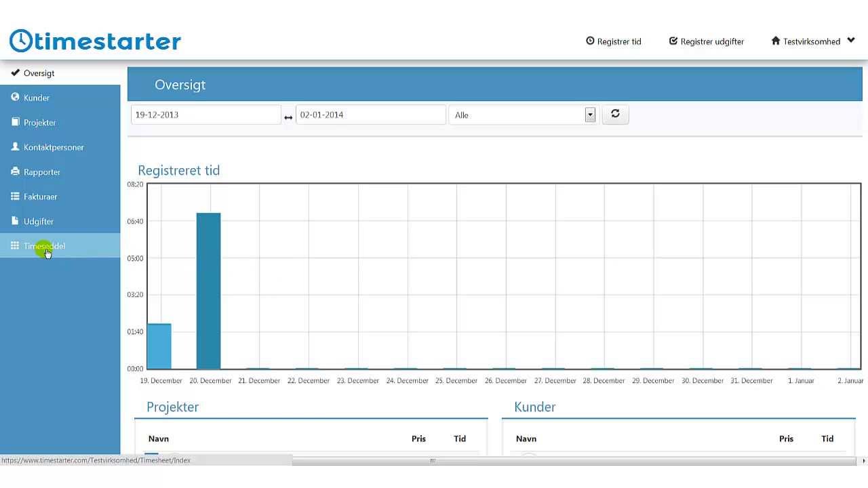Viewport: 868px width, 488px height.
Task: Expand the chevron next to Testvirksomhed
Action: pyautogui.click(x=851, y=41)
